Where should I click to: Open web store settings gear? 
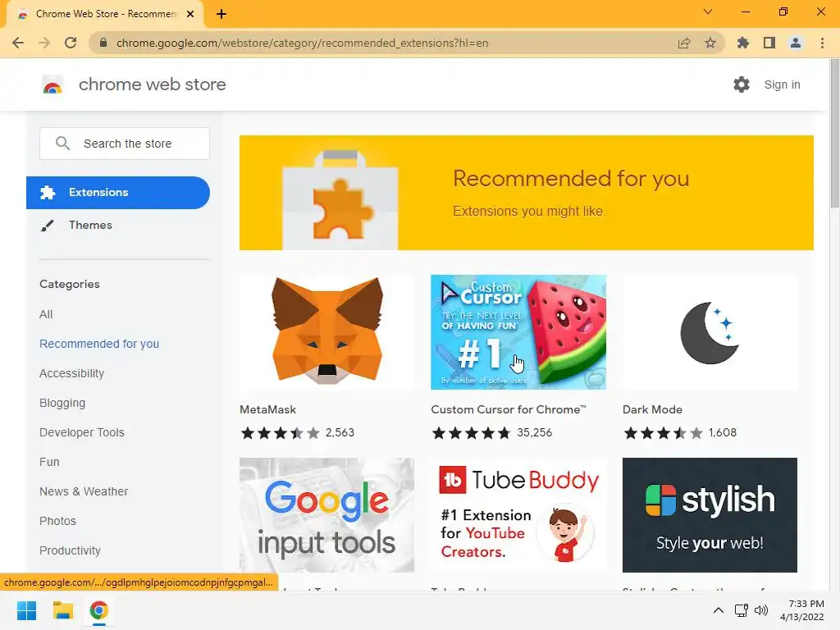click(x=742, y=84)
